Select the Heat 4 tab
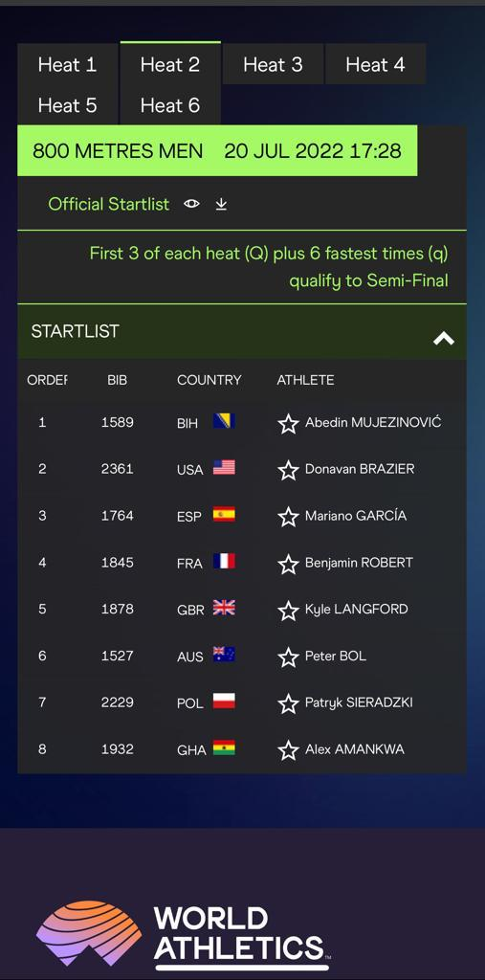The image size is (485, 980). click(x=376, y=64)
